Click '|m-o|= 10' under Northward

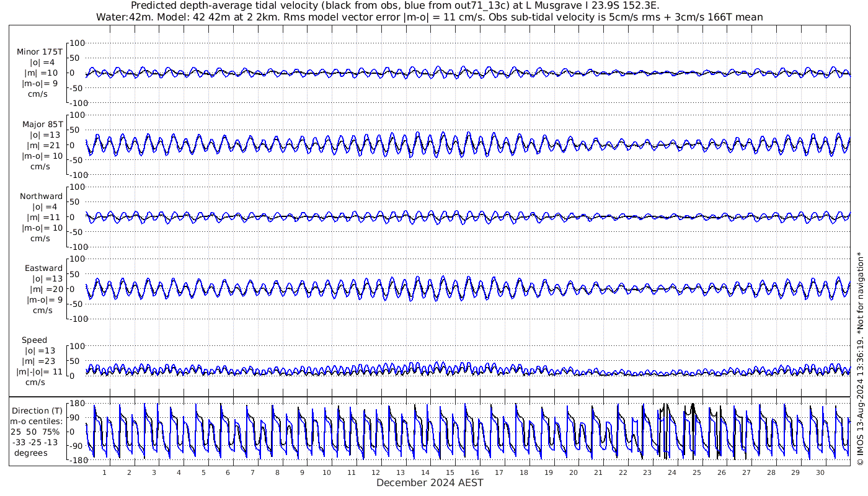(43, 228)
